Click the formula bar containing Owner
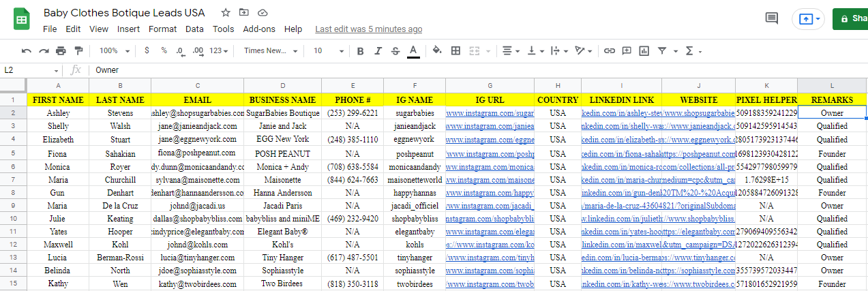The width and height of the screenshot is (868, 291). [477, 70]
